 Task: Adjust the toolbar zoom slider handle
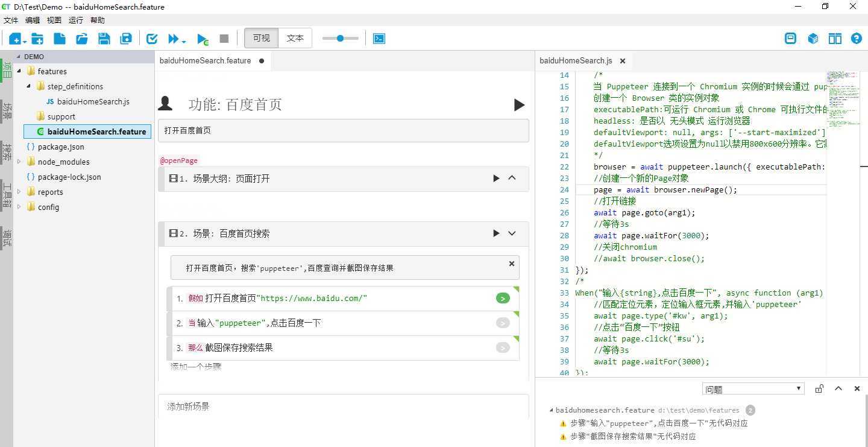[340, 38]
